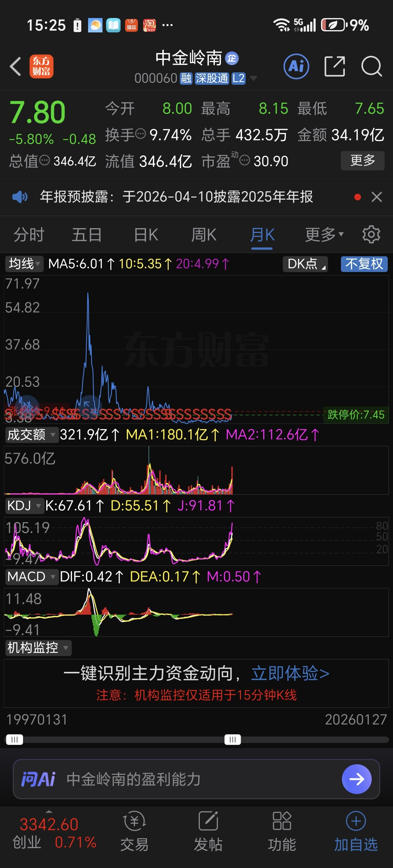Tap the 企 badge beside 中金岭南

pos(232,58)
